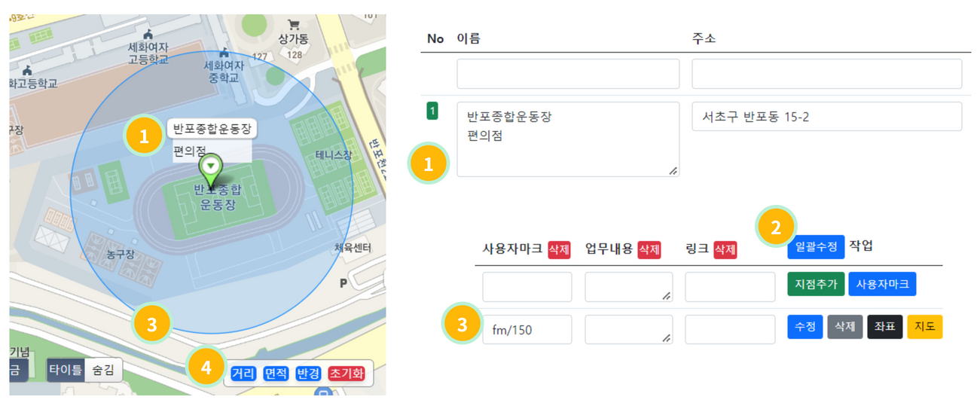Image resolution: width=980 pixels, height=412 pixels.
Task: Click the school icon above 세화여자중학교
Action: [224, 53]
